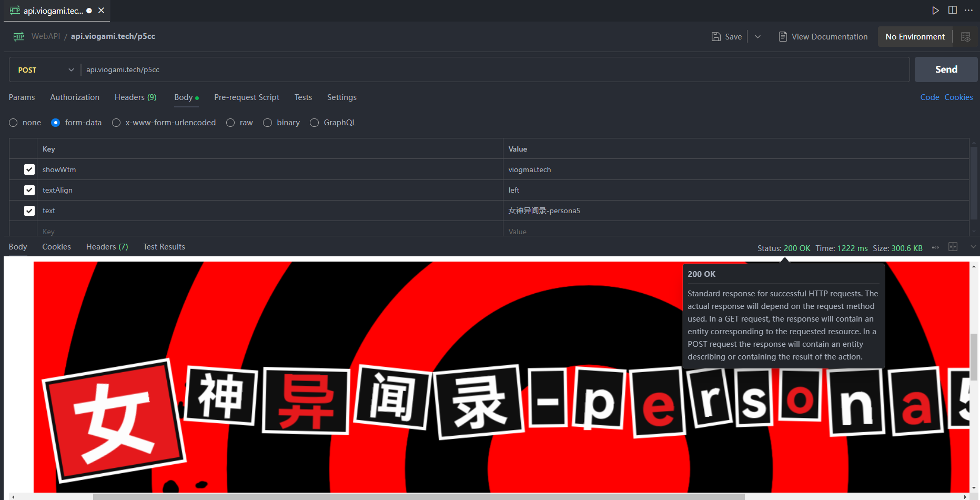
Task: Click the empty new Value field
Action: pyautogui.click(x=736, y=229)
